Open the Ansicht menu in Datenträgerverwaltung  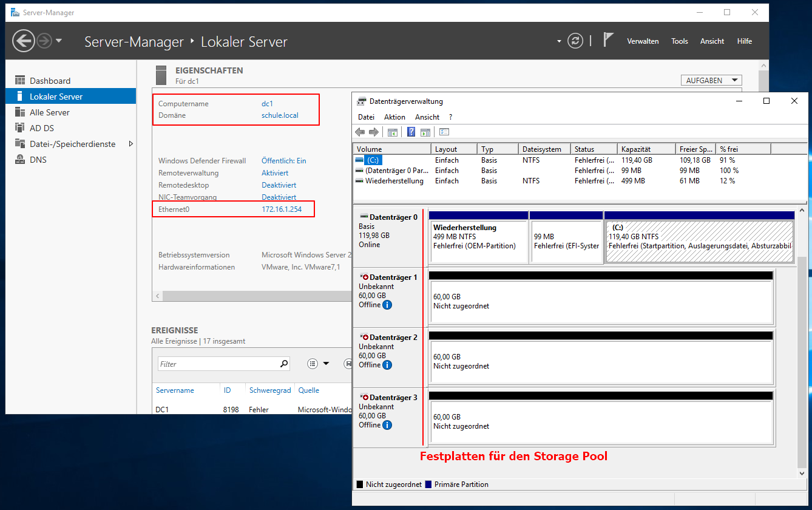(x=427, y=117)
